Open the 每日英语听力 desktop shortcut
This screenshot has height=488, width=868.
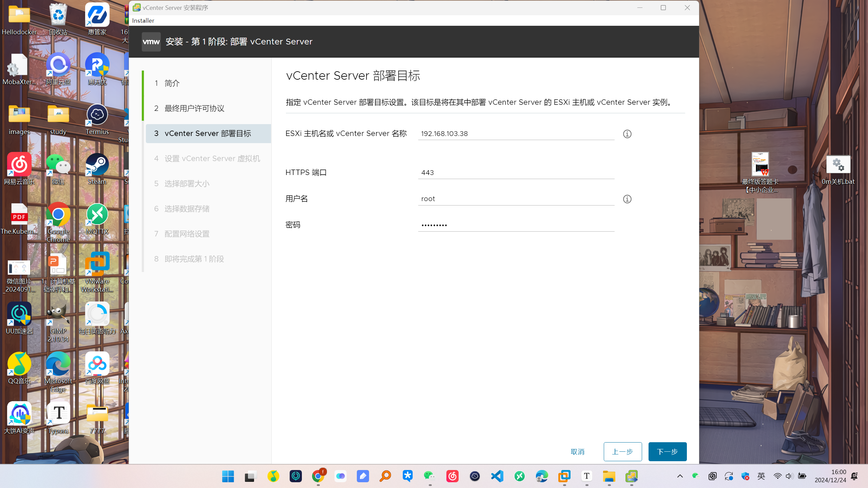[97, 319]
